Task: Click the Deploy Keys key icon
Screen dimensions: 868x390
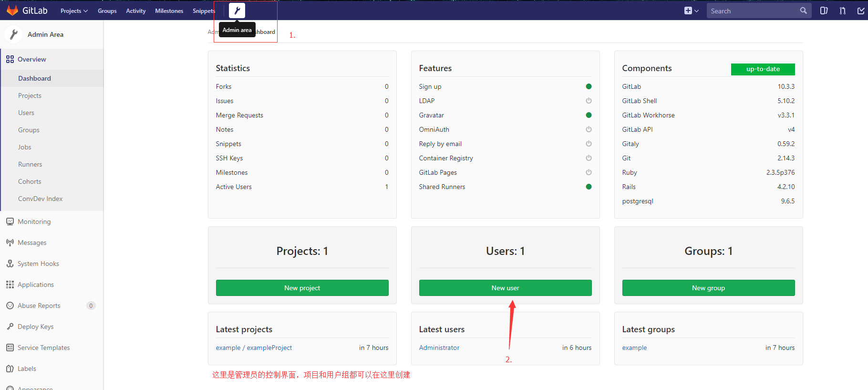Action: tap(10, 327)
